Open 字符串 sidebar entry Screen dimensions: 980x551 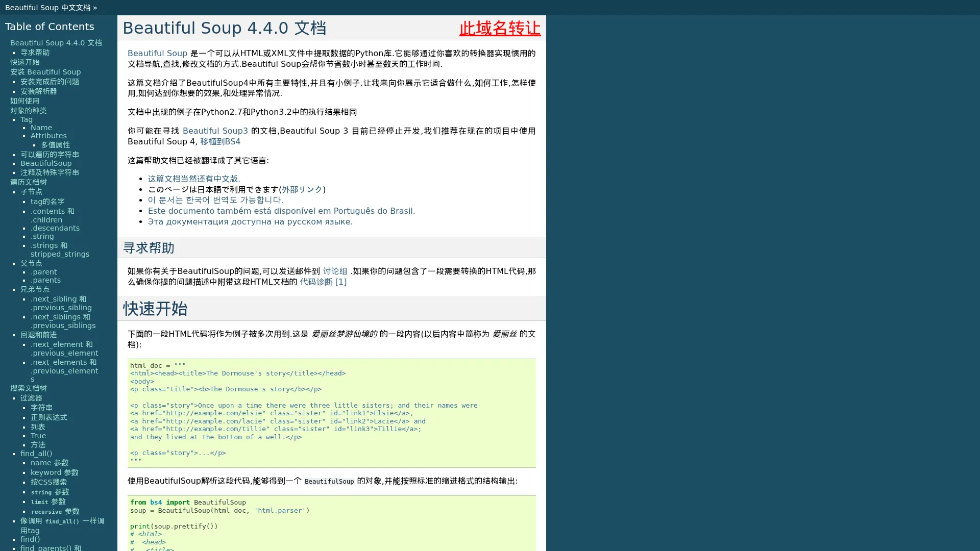(x=41, y=408)
